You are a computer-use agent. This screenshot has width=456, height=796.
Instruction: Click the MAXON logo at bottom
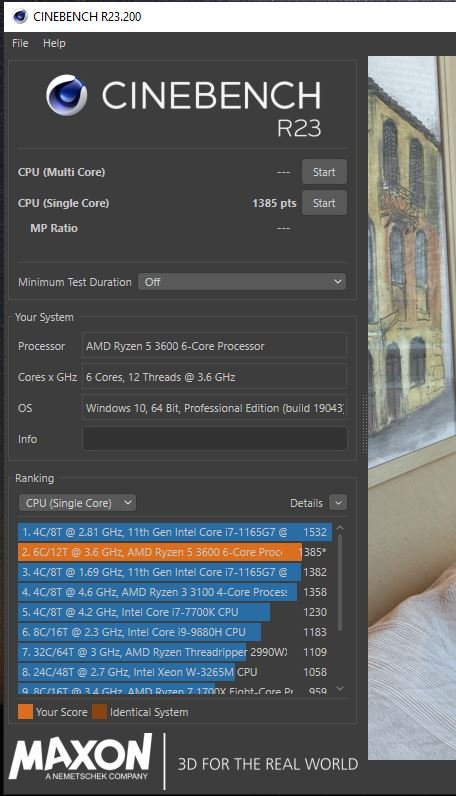[80, 757]
